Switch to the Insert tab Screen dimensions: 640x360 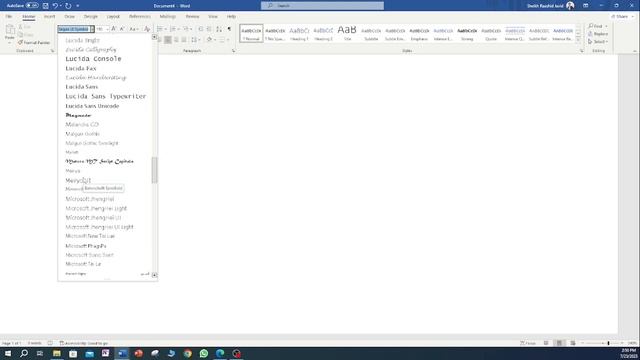tap(49, 16)
